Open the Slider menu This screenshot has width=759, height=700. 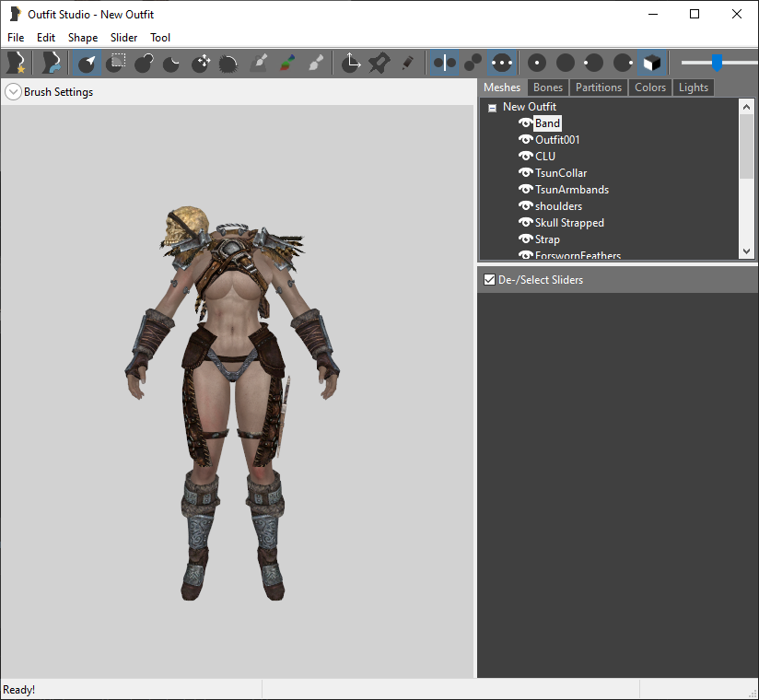pos(124,37)
